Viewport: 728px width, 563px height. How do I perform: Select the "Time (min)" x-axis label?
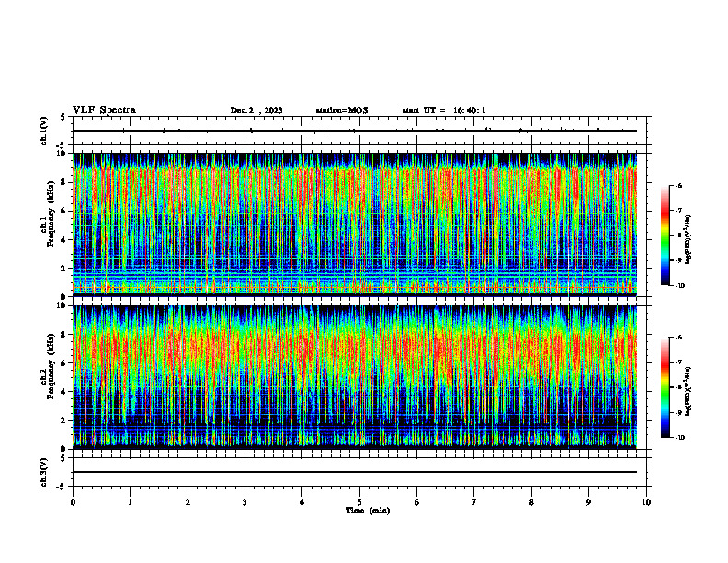[x=368, y=511]
